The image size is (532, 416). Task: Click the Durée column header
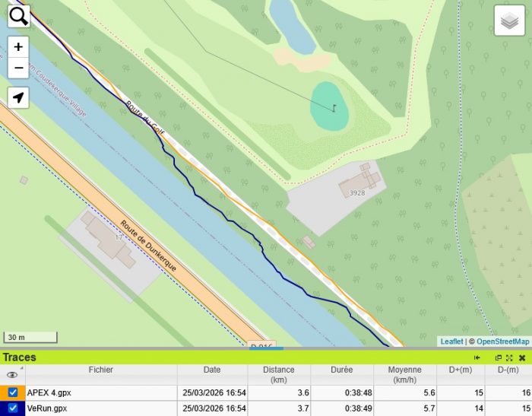341,370
